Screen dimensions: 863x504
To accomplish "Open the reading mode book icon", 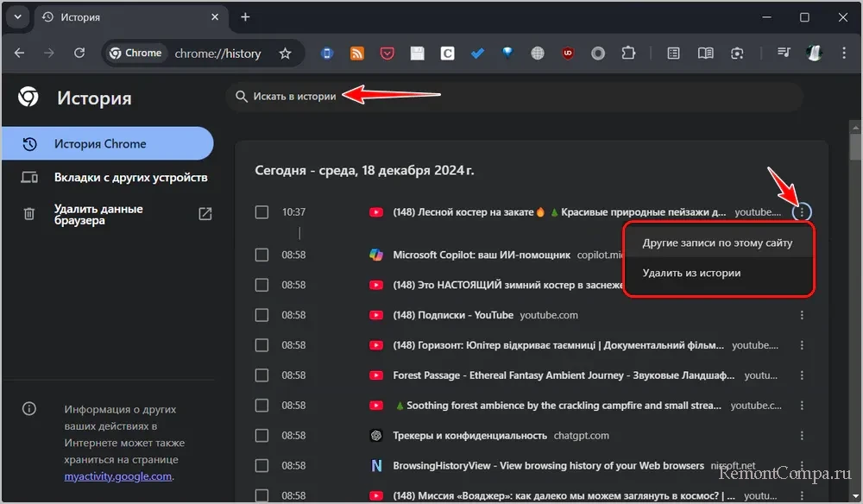I will coord(705,54).
